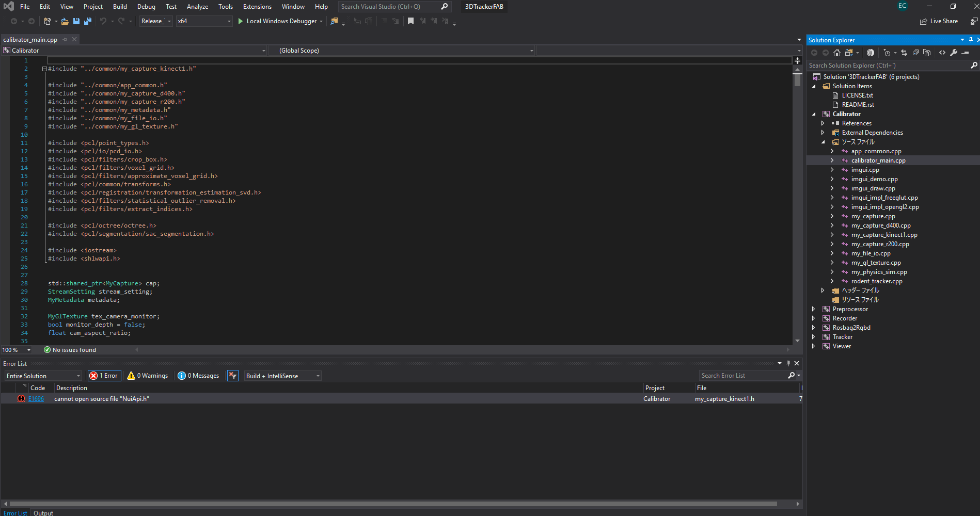Toggle the 0 Warnings filter
This screenshot has height=516, width=980.
click(x=148, y=376)
